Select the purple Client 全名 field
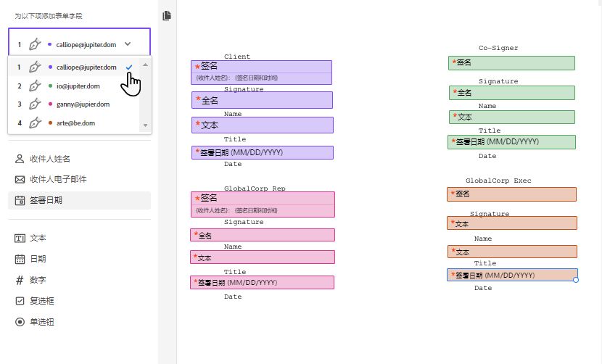 click(262, 100)
